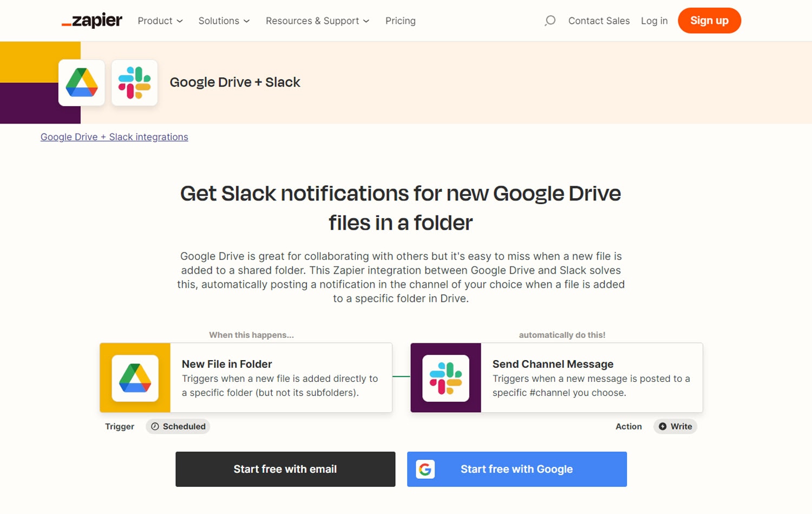Click the orange Sign up button
812x514 pixels.
point(709,21)
